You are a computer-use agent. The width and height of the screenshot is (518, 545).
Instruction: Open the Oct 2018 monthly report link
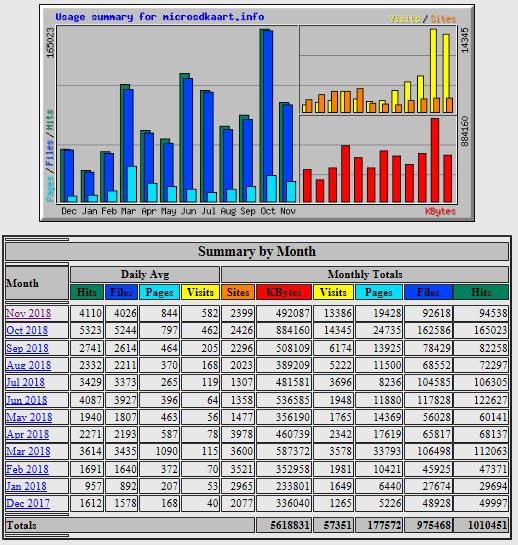[x=27, y=330]
